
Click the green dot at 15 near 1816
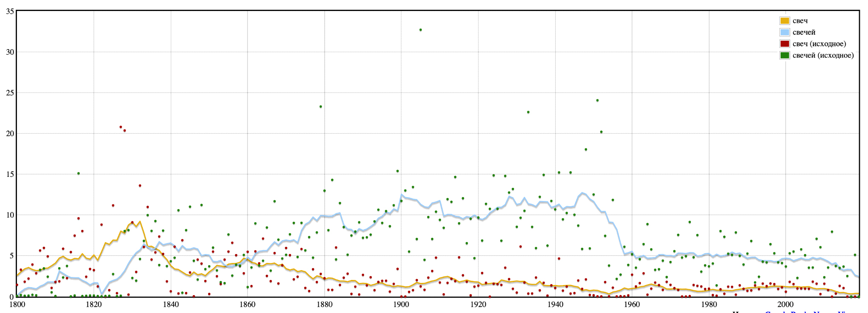pos(78,173)
